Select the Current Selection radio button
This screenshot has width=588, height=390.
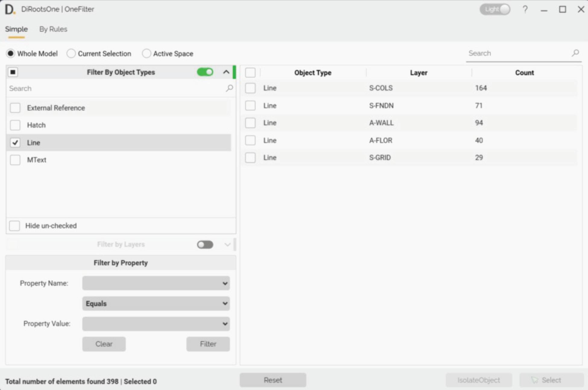coord(71,54)
